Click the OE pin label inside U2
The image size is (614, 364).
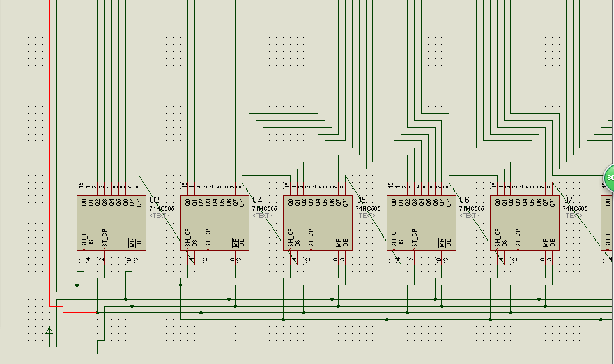tap(139, 243)
